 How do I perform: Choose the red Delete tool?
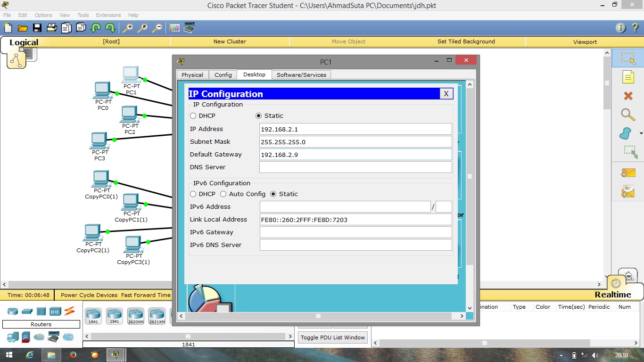[x=628, y=96]
